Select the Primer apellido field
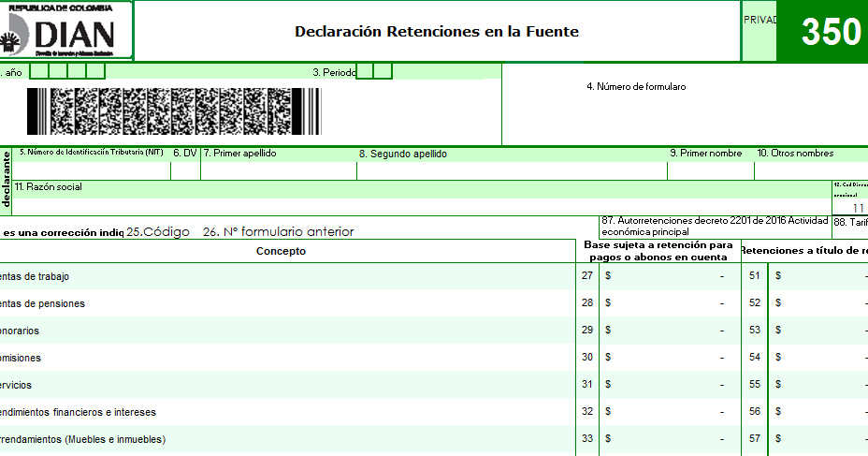This screenshot has height=456, width=868. (279, 171)
